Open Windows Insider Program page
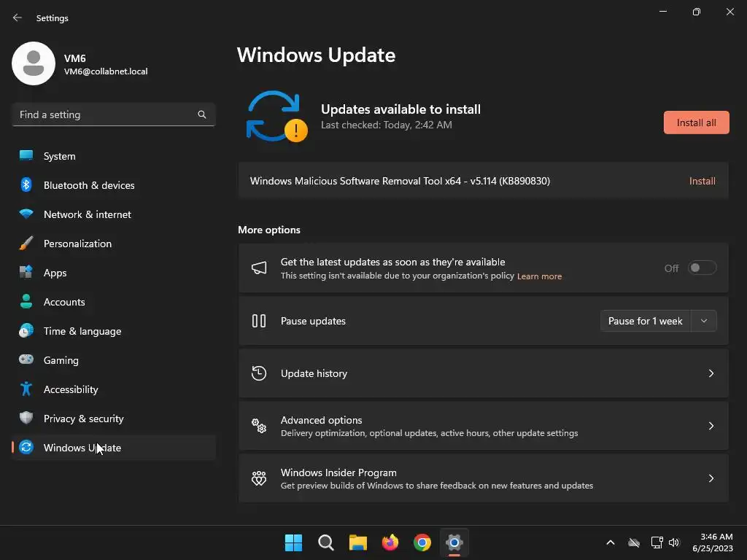Image resolution: width=747 pixels, height=560 pixels. (483, 478)
